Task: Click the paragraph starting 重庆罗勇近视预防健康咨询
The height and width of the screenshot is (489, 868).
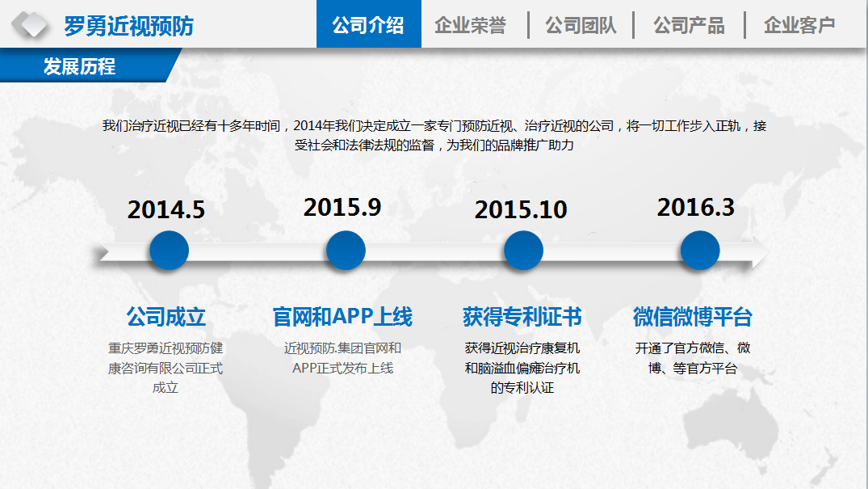Action: click(x=166, y=368)
